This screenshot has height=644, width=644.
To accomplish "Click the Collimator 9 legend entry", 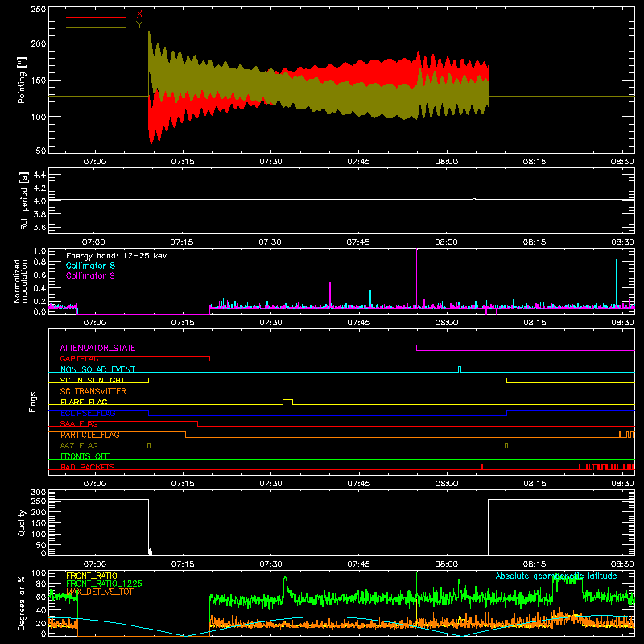I will point(90,275).
